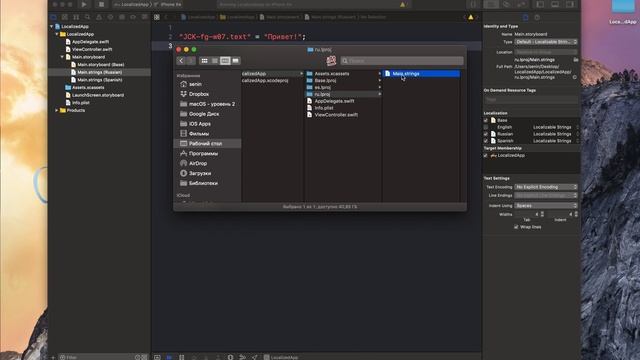Click the Finder search field
The height and width of the screenshot is (360, 640).
coord(402,61)
